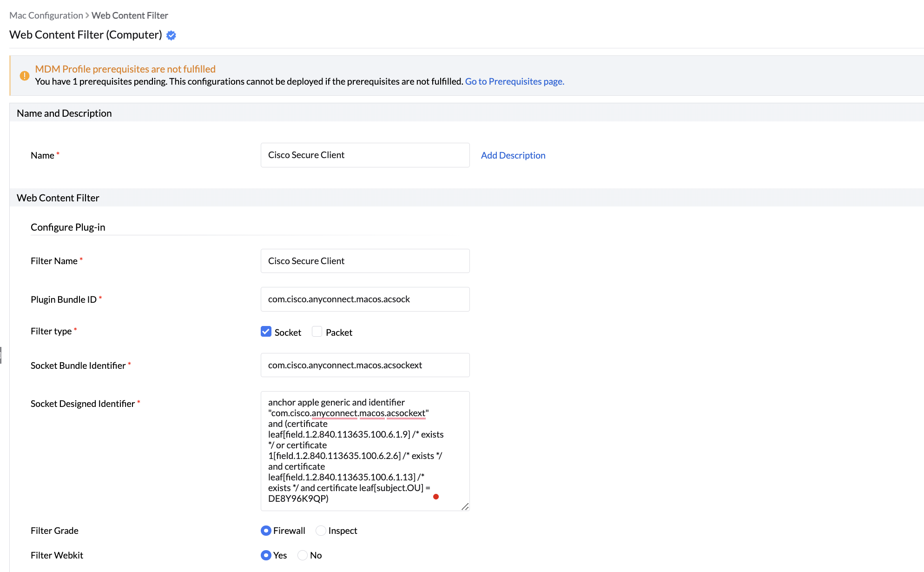The height and width of the screenshot is (572, 924).
Task: Click Web Content Filter breadcrumb item
Action: click(130, 15)
